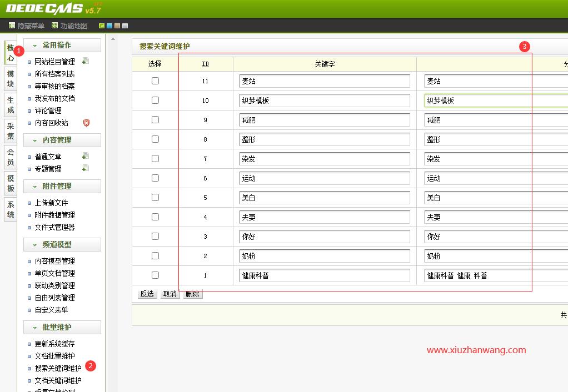This screenshot has width=568, height=392.
Task: Collapse the 常用操作 menu section
Action: click(x=62, y=46)
